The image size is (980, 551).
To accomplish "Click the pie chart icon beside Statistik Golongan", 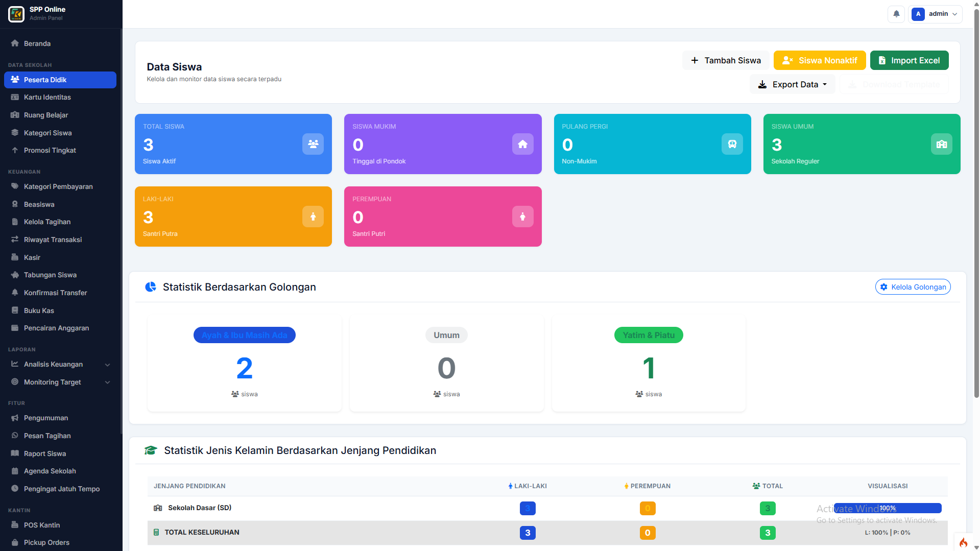I will (151, 287).
